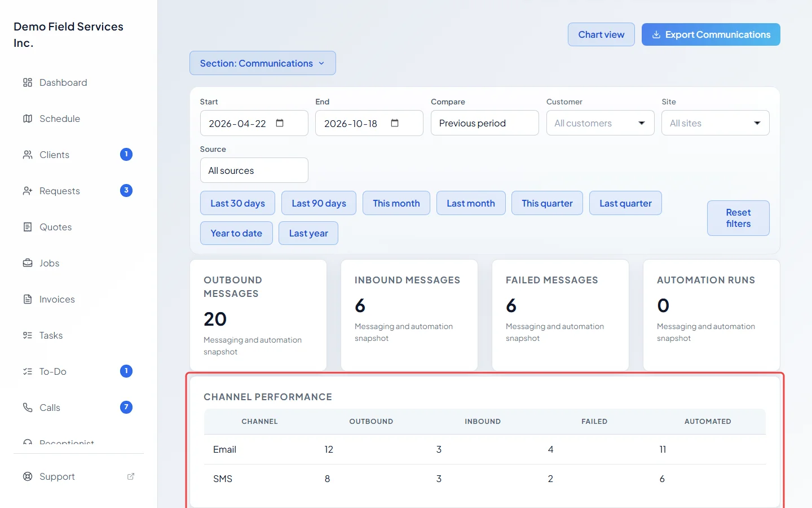Click the End date field 2026-10-18
This screenshot has width=812, height=508.
[369, 123]
